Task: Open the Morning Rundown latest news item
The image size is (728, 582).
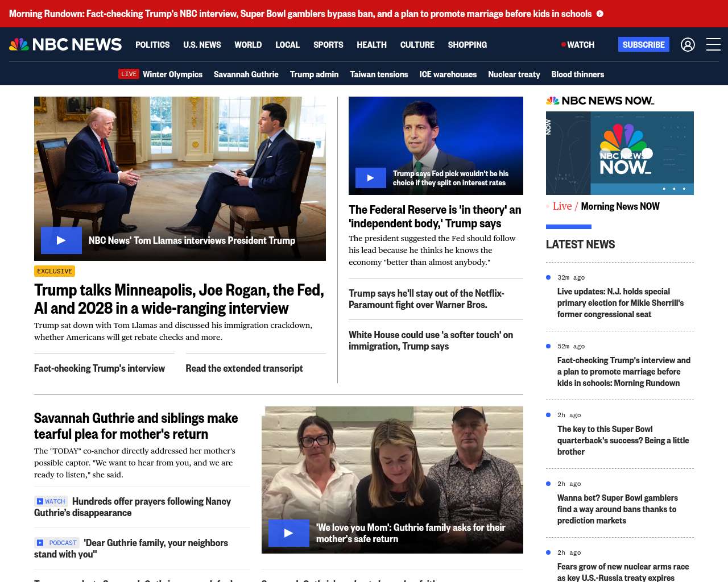Action: click(624, 372)
